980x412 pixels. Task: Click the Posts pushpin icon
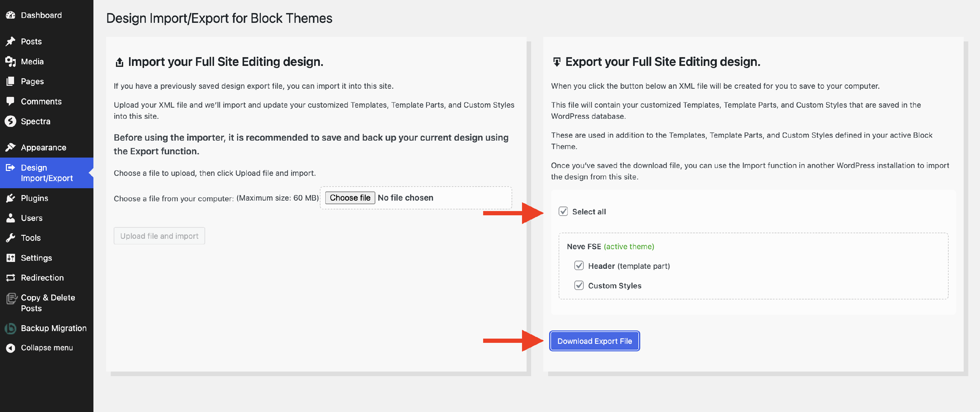click(x=10, y=41)
